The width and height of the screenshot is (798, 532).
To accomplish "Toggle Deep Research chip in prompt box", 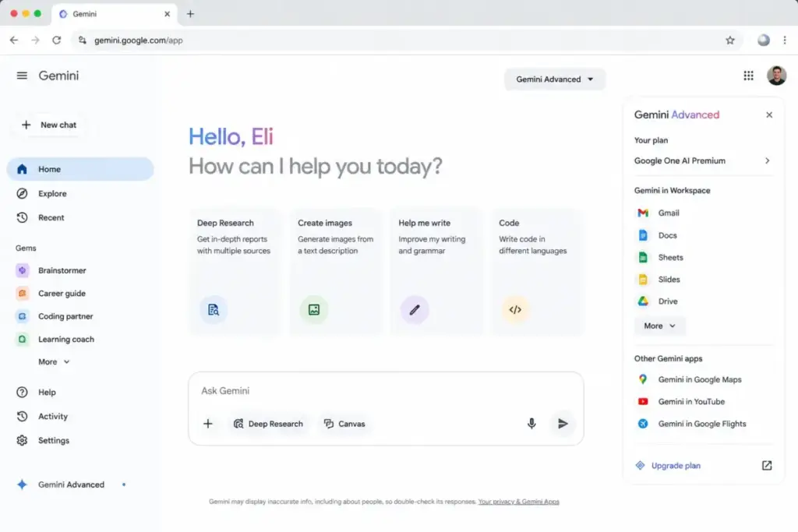I will pyautogui.click(x=268, y=424).
